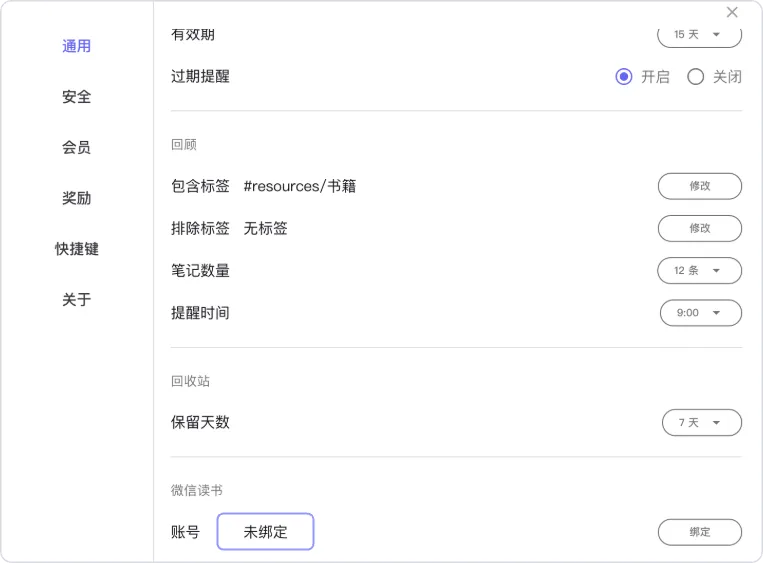
Task: Open the 通用 settings tab
Action: click(x=76, y=46)
